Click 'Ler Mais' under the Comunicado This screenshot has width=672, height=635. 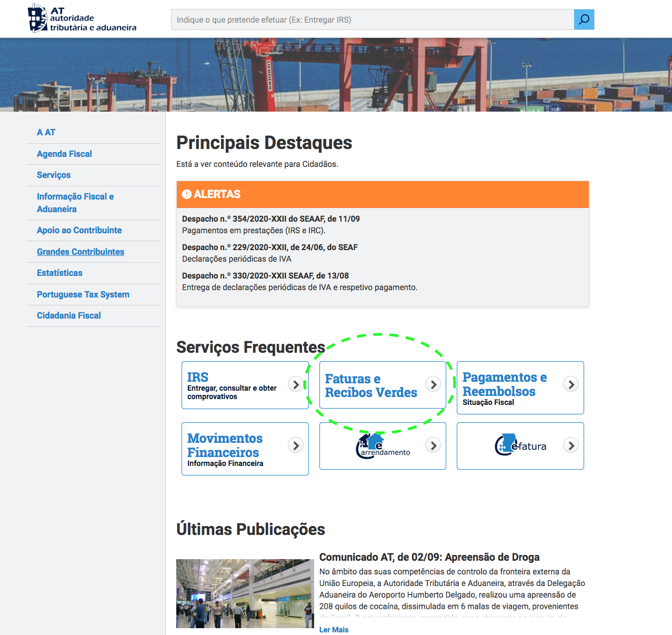[x=334, y=630]
